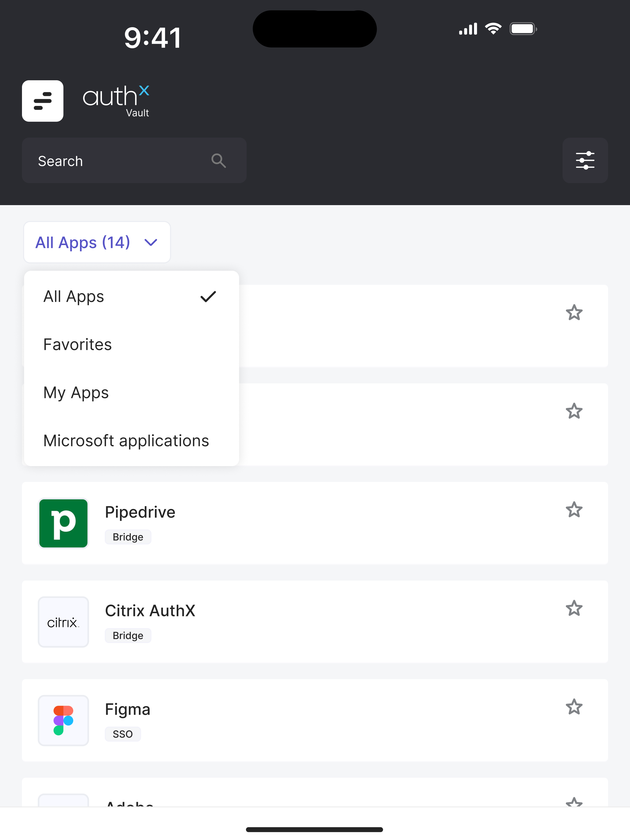Click the SSO tag under Figma
630x840 pixels.
click(123, 734)
